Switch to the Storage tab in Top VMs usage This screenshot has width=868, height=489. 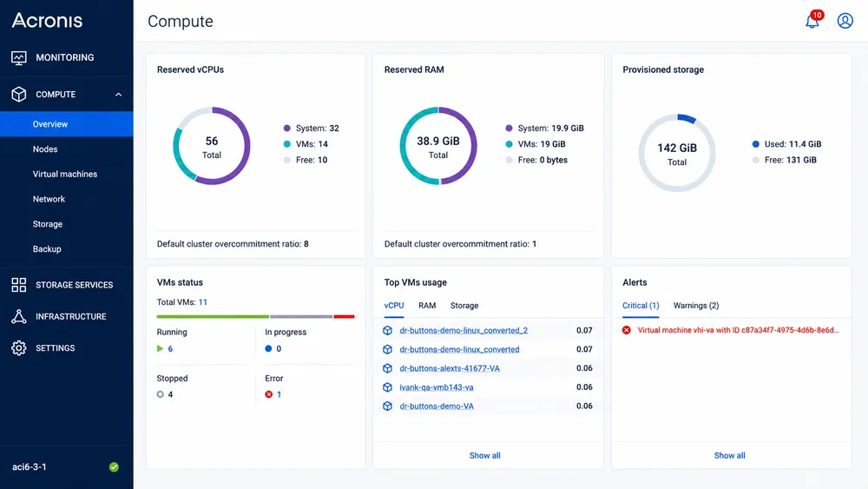pyautogui.click(x=464, y=306)
